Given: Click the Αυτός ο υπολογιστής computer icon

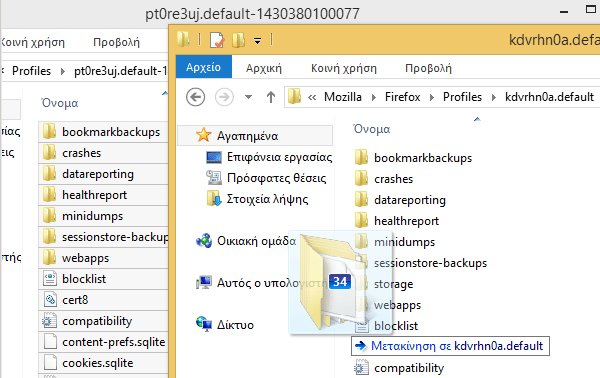Looking at the screenshot, I should (204, 283).
